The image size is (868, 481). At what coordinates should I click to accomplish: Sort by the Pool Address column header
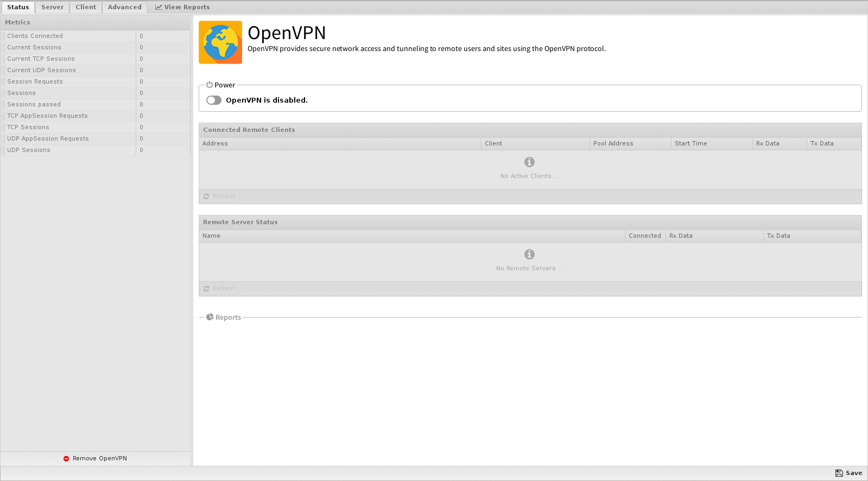point(613,143)
